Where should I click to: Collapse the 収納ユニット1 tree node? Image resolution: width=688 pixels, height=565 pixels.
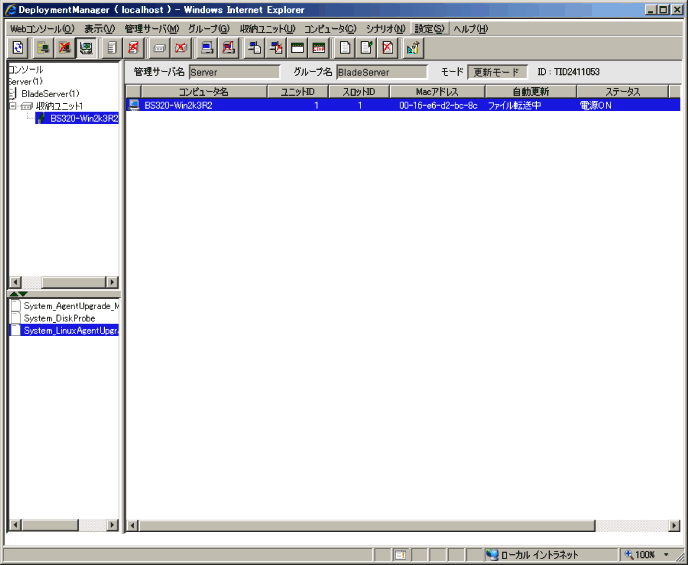coord(14,106)
